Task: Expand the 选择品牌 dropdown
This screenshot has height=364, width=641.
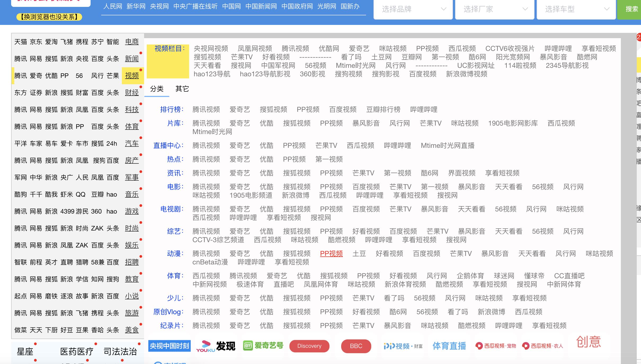Action: [x=412, y=9]
